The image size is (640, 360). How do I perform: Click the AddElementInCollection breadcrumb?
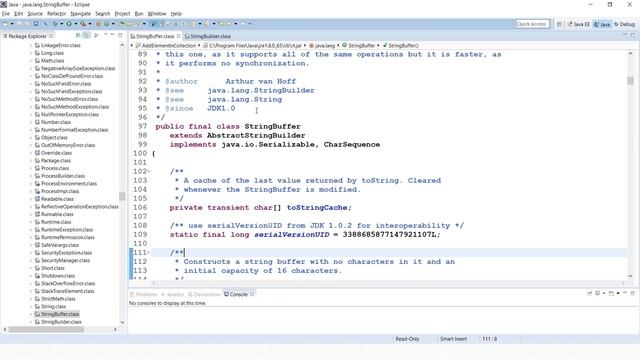pyautogui.click(x=166, y=45)
